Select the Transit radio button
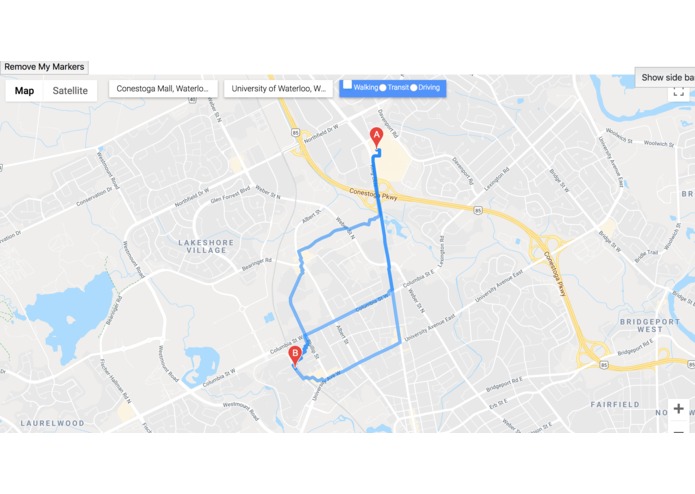695x494 pixels. click(383, 88)
